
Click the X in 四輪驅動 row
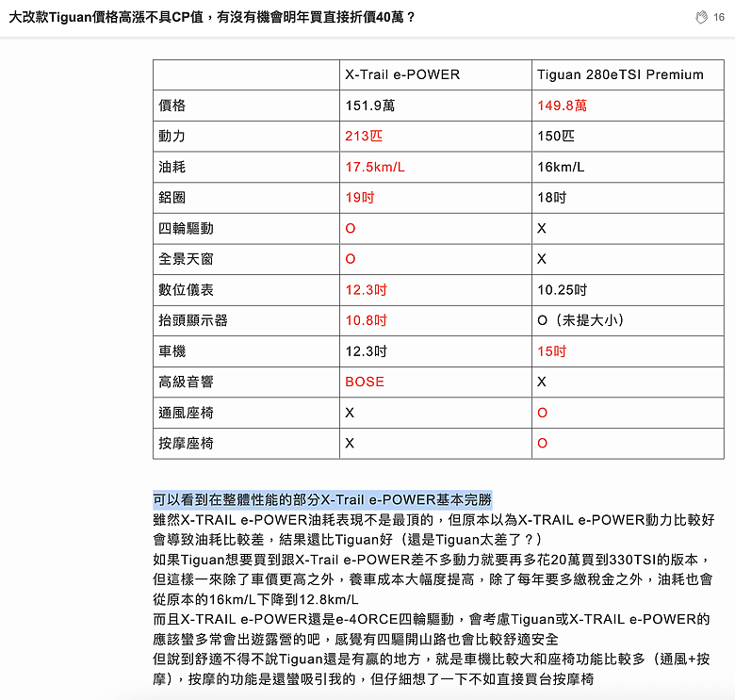click(542, 228)
